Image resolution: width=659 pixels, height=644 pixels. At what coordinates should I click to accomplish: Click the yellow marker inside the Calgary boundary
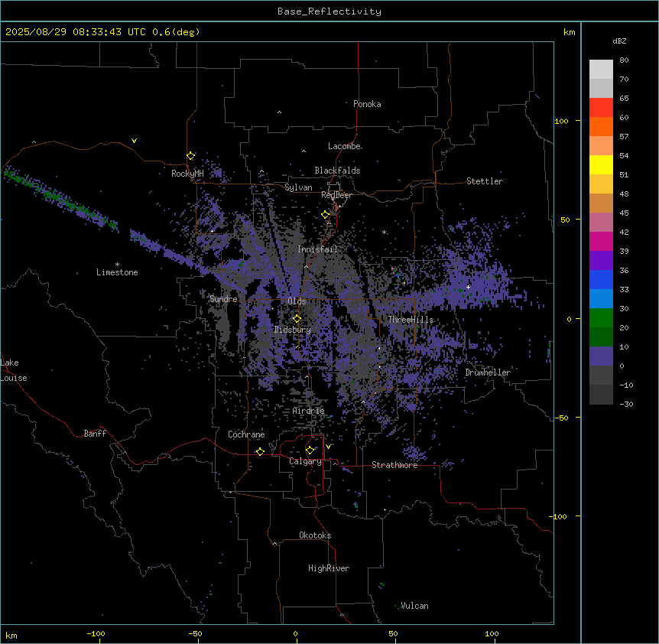[x=310, y=450]
